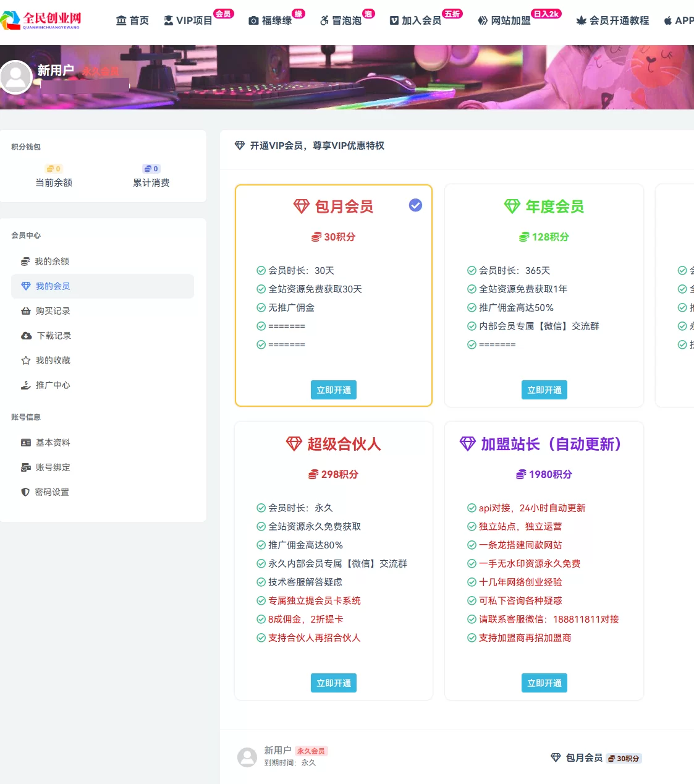The width and height of the screenshot is (694, 784).
Task: Click the basket icon beside 购买记录
Action: tap(26, 311)
